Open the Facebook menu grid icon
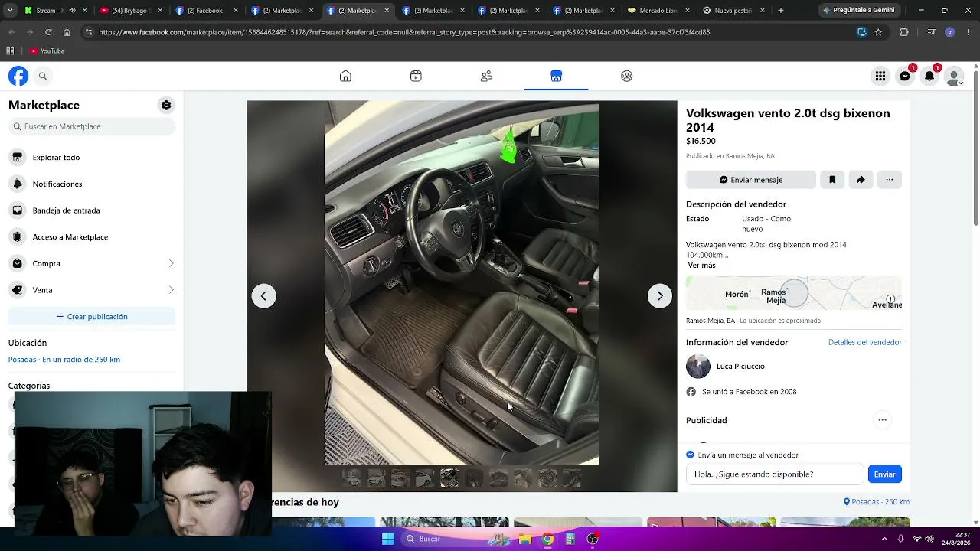Viewport: 980px width, 551px height. (x=880, y=76)
